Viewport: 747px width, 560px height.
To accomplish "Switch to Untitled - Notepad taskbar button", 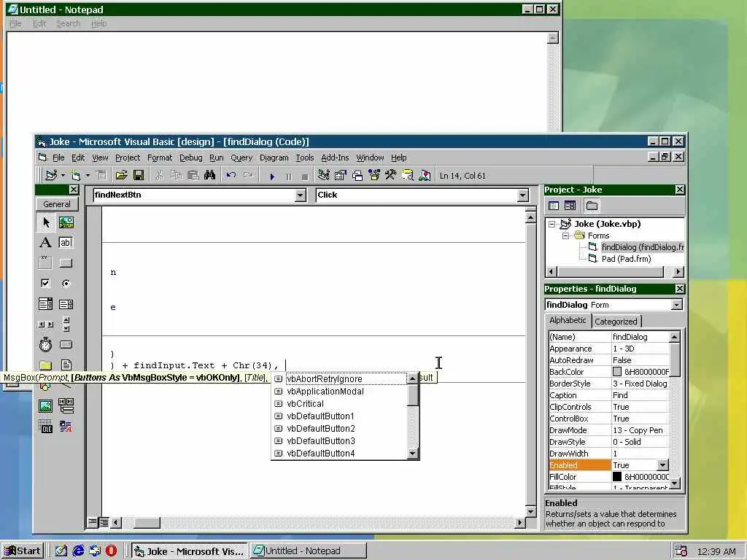I will pos(309,551).
